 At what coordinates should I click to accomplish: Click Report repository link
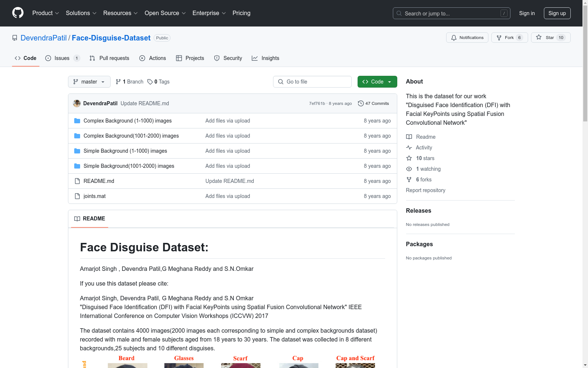click(426, 190)
